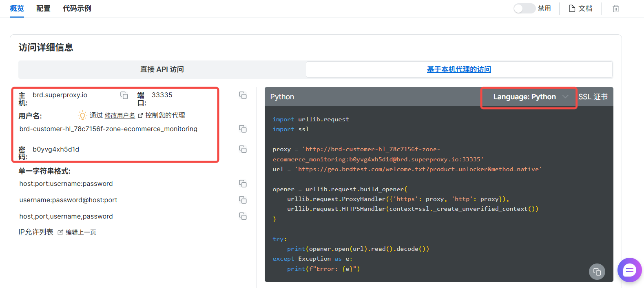This screenshot has height=288, width=644.
Task: Toggle the 禁用 switch
Action: tap(524, 9)
